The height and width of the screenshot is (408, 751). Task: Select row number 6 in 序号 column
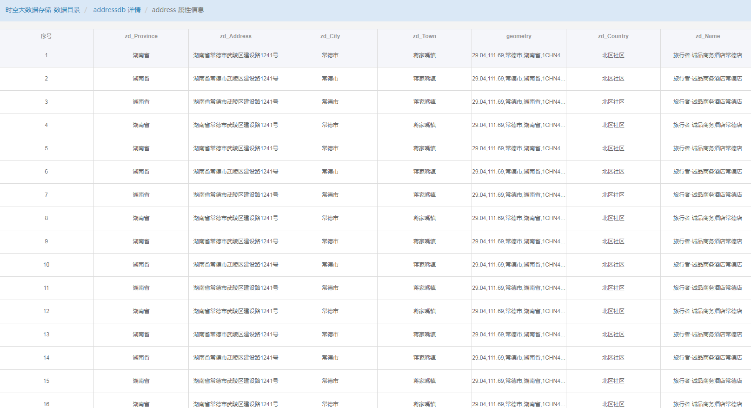pyautogui.click(x=46, y=171)
